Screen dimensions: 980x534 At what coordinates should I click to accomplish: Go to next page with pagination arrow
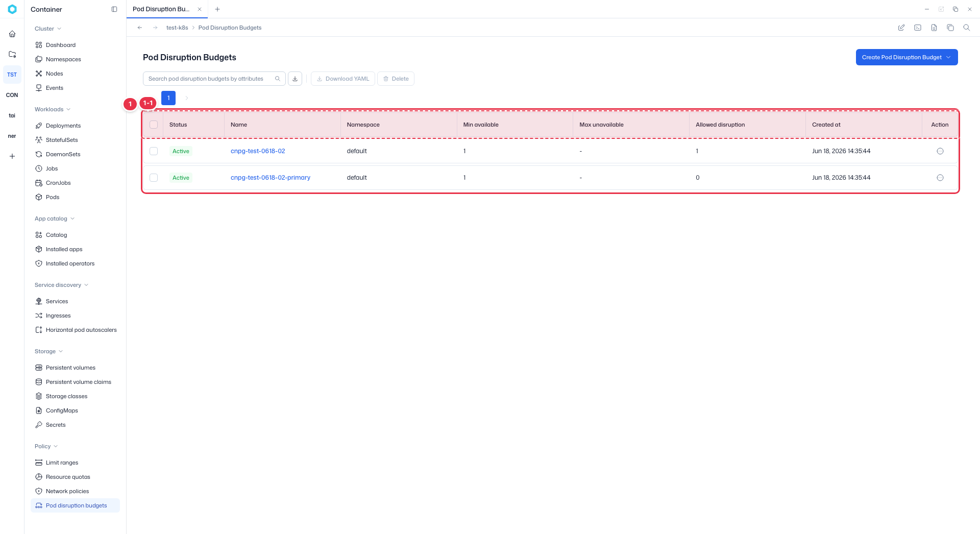[x=187, y=98]
